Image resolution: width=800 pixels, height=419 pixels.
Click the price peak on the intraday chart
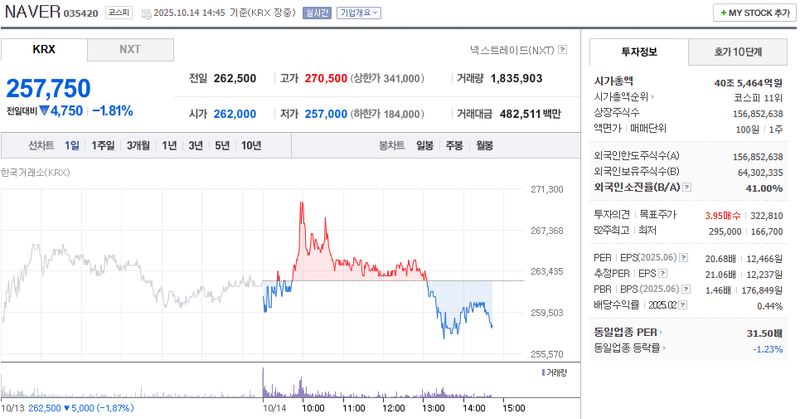[302, 204]
